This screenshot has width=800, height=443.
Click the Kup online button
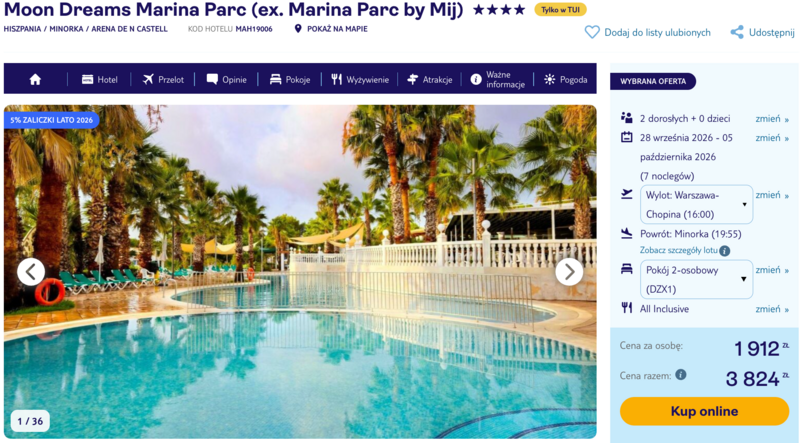(x=705, y=411)
